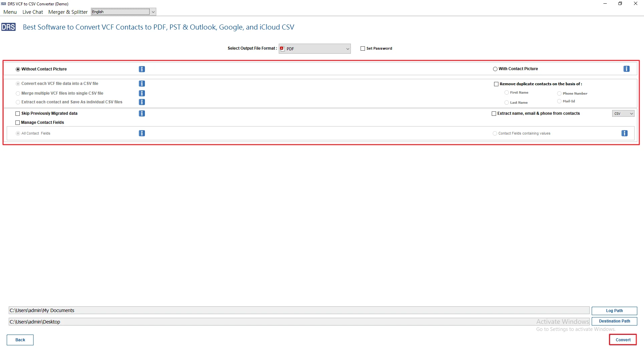The width and height of the screenshot is (644, 349).
Task: Click the Best Software to Convert VCF heading
Action: click(x=158, y=27)
